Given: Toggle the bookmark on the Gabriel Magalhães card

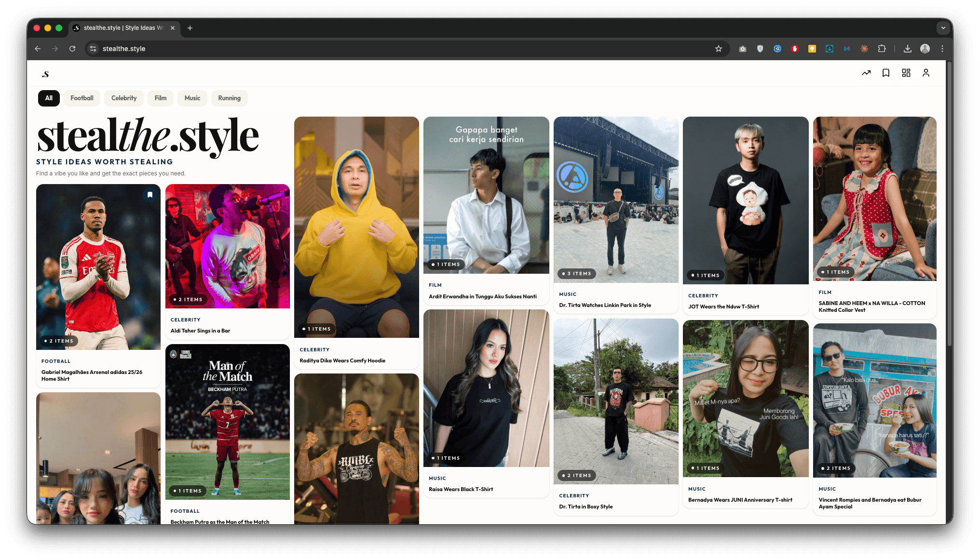Looking at the screenshot, I should click(x=150, y=195).
